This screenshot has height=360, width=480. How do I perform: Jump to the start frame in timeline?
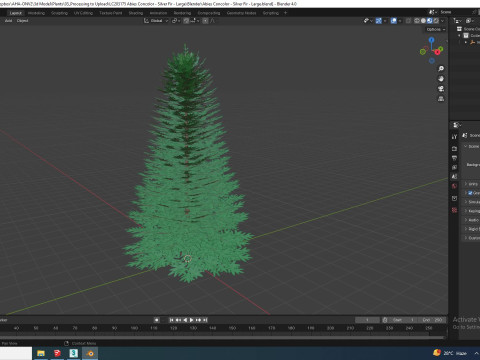click(171, 320)
